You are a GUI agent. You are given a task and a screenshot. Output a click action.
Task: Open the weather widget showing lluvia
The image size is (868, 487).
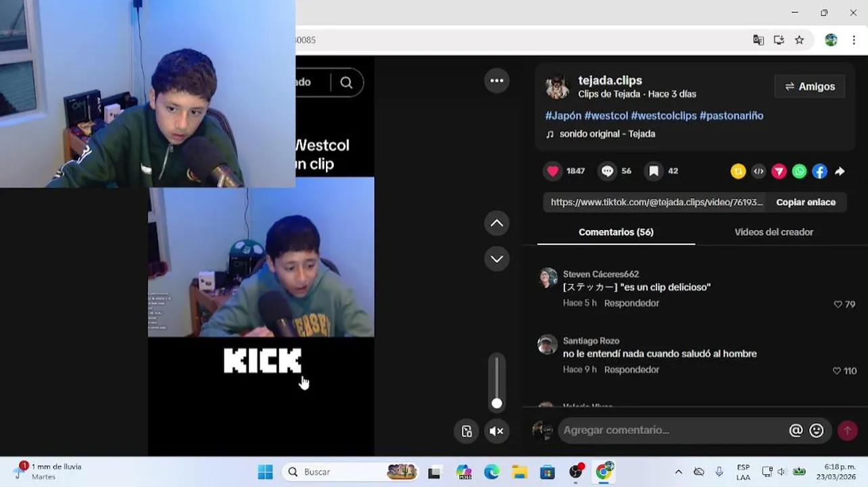[49, 471]
